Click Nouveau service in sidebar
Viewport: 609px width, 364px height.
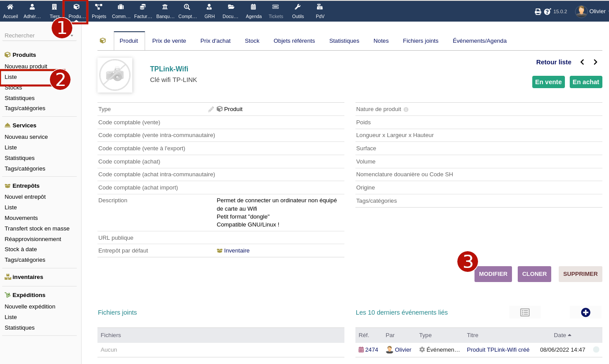click(x=26, y=137)
